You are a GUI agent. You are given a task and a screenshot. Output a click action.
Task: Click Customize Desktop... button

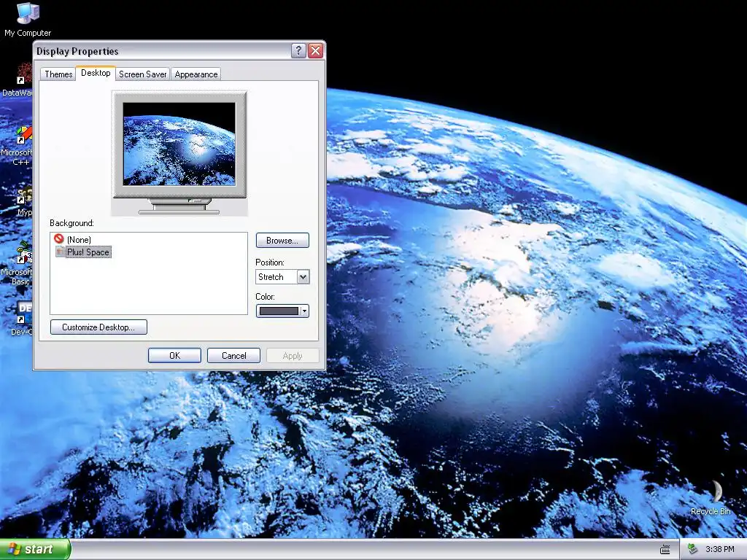pos(98,327)
